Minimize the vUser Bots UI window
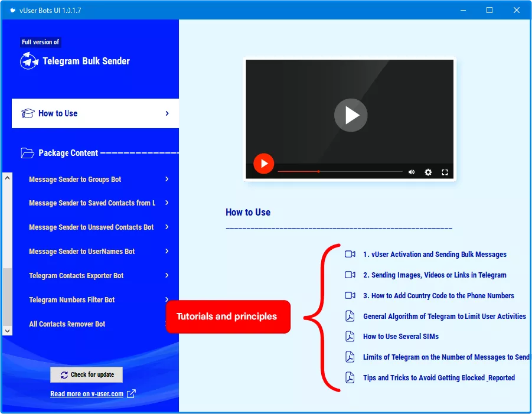Image resolution: width=532 pixels, height=414 pixels. click(463, 10)
